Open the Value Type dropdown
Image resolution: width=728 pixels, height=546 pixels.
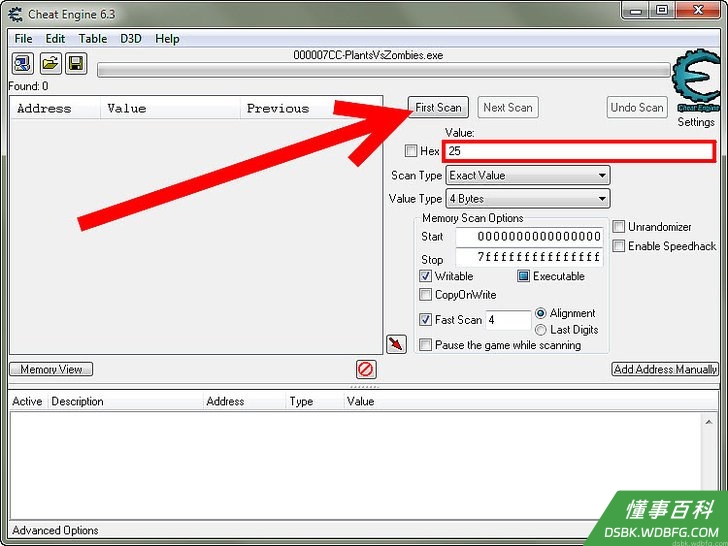click(528, 199)
